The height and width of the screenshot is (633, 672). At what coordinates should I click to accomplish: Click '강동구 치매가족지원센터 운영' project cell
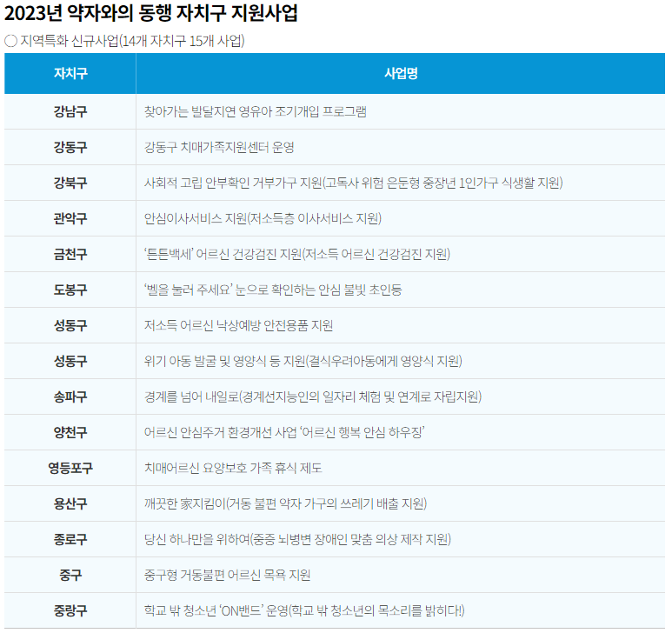coord(401,148)
